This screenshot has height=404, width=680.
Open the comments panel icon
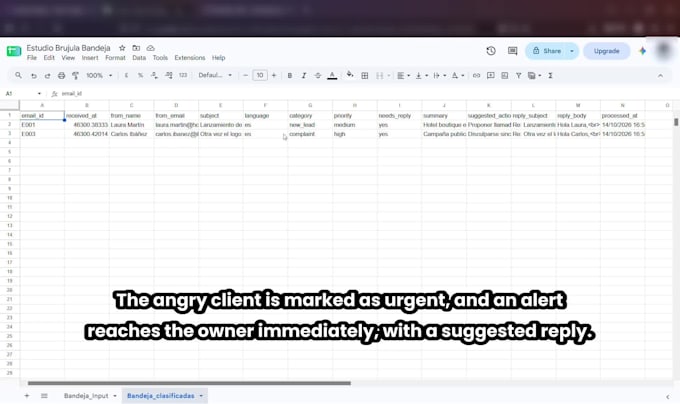point(513,51)
